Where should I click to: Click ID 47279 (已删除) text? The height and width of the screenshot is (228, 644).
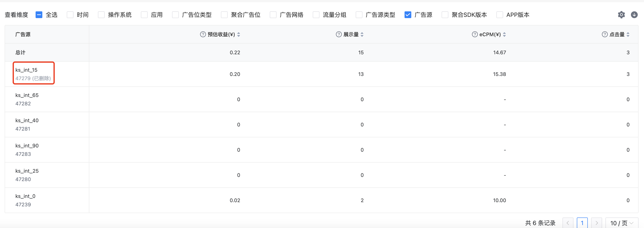pos(33,78)
